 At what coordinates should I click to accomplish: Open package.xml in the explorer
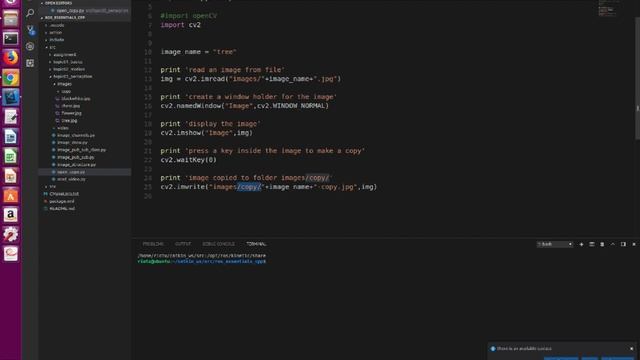[x=61, y=201]
